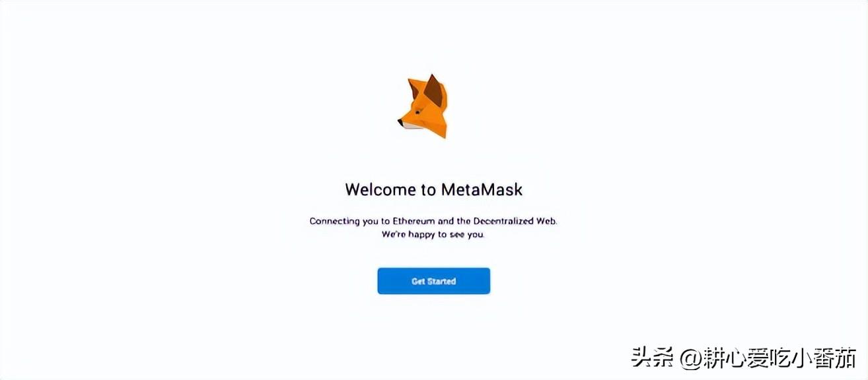This screenshot has width=868, height=380.
Task: Click the word Connecting in the subtitle
Action: [x=335, y=221]
